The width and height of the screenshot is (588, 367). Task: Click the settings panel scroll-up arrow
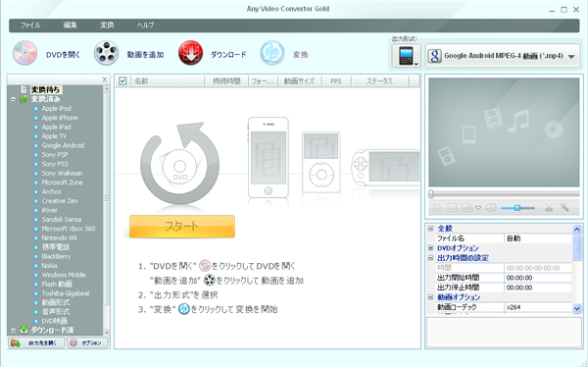click(577, 229)
